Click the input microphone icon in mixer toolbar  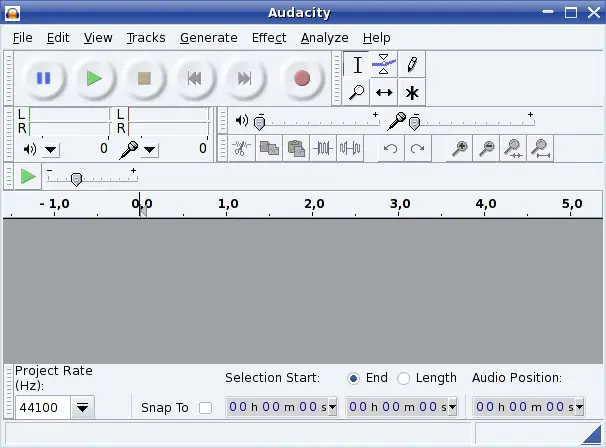pyautogui.click(x=397, y=121)
